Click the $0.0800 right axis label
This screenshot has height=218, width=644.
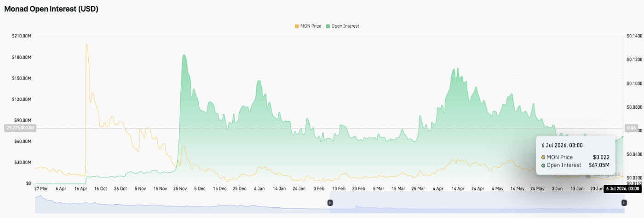click(x=634, y=107)
